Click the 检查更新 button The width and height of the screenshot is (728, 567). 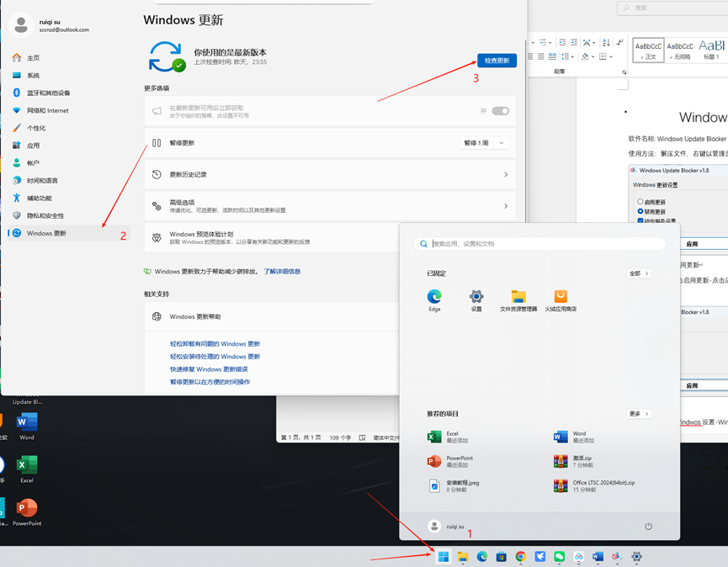(497, 61)
